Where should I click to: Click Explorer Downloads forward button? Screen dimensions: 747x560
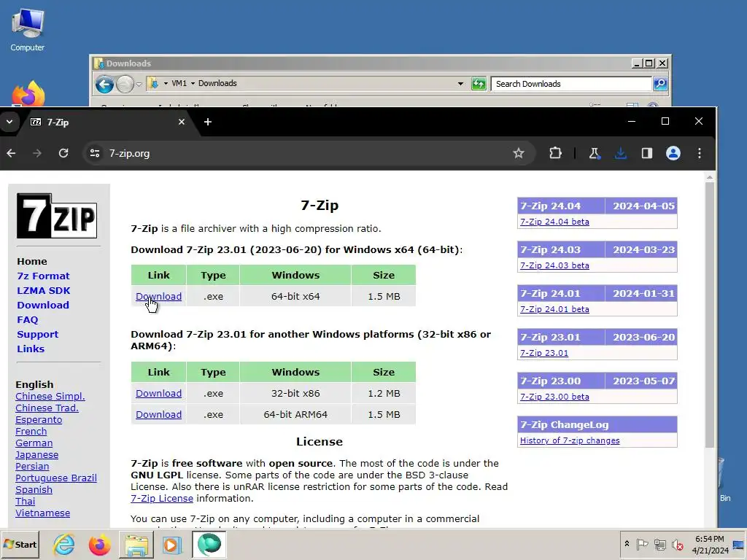125,85
